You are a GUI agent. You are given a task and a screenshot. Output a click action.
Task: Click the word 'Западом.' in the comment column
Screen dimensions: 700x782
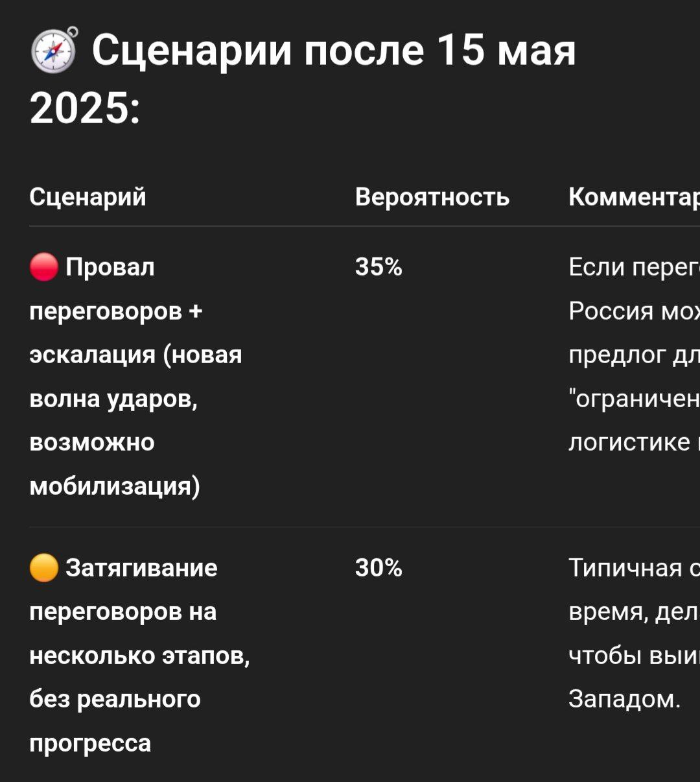(x=624, y=699)
